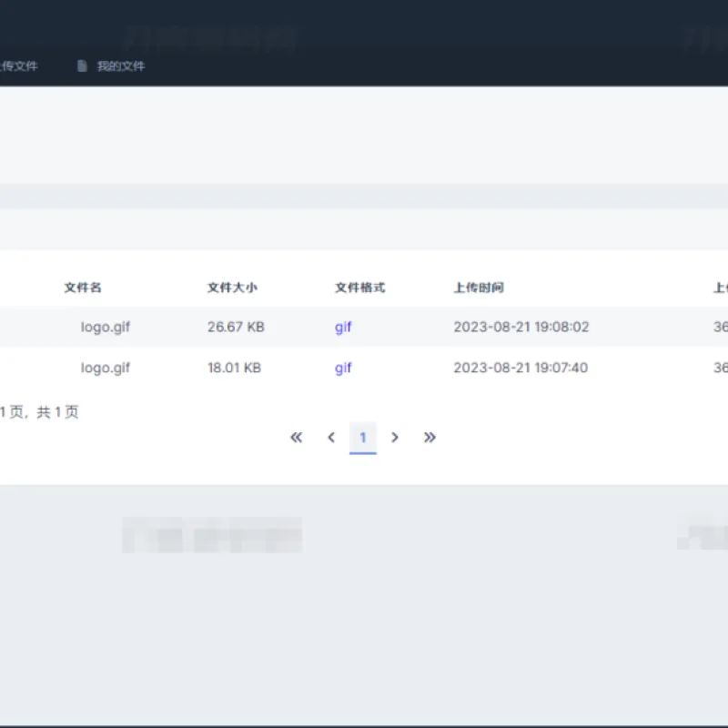Select page number 1 in pagination
728x728 pixels.
pyautogui.click(x=362, y=438)
